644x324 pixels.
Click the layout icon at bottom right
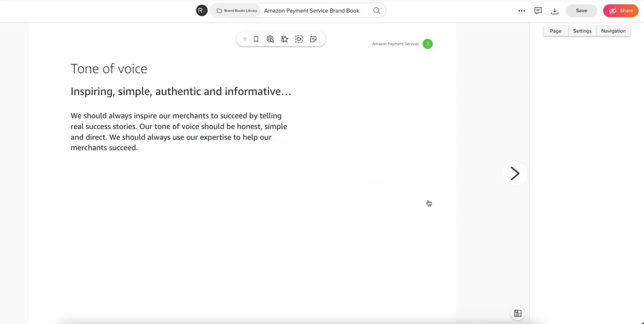pyautogui.click(x=517, y=313)
